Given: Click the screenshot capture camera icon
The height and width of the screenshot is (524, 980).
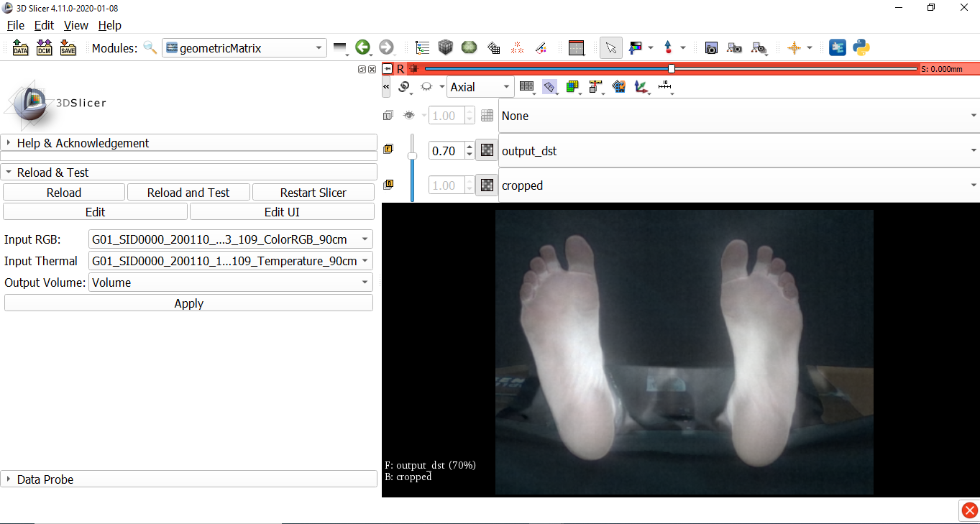Looking at the screenshot, I should pos(711,48).
